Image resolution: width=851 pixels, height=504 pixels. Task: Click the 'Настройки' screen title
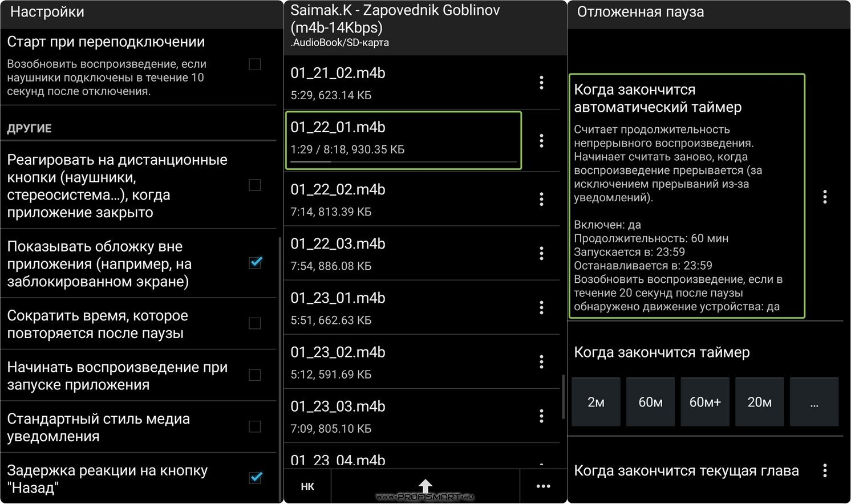(x=47, y=12)
